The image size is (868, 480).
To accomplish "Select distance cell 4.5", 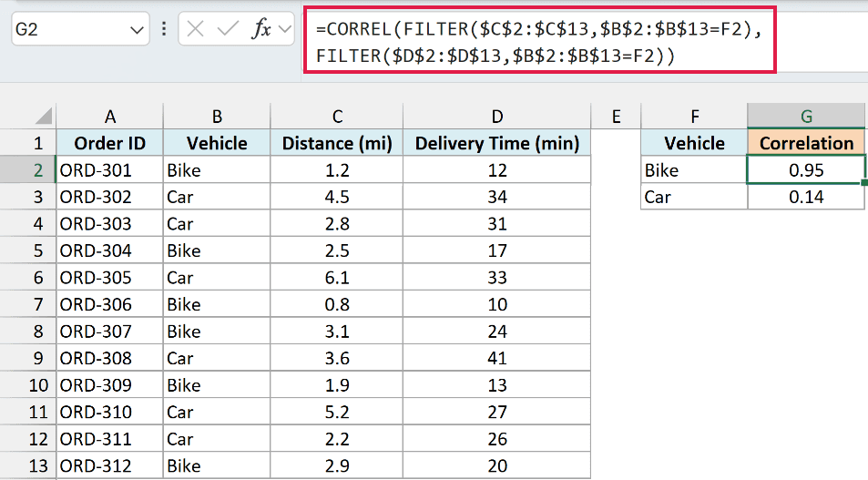I will [337, 197].
